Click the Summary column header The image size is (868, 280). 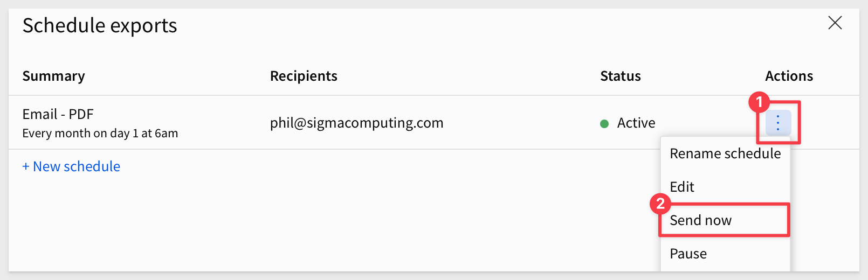coord(54,76)
